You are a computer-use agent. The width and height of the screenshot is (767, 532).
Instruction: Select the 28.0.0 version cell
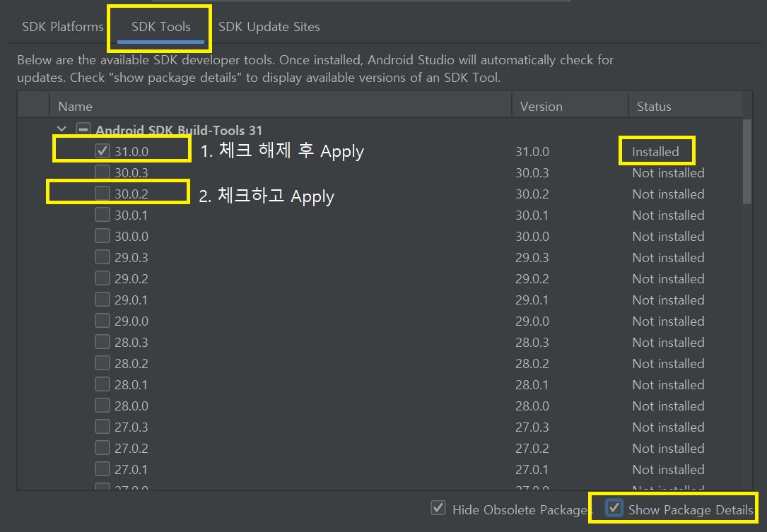(x=532, y=406)
